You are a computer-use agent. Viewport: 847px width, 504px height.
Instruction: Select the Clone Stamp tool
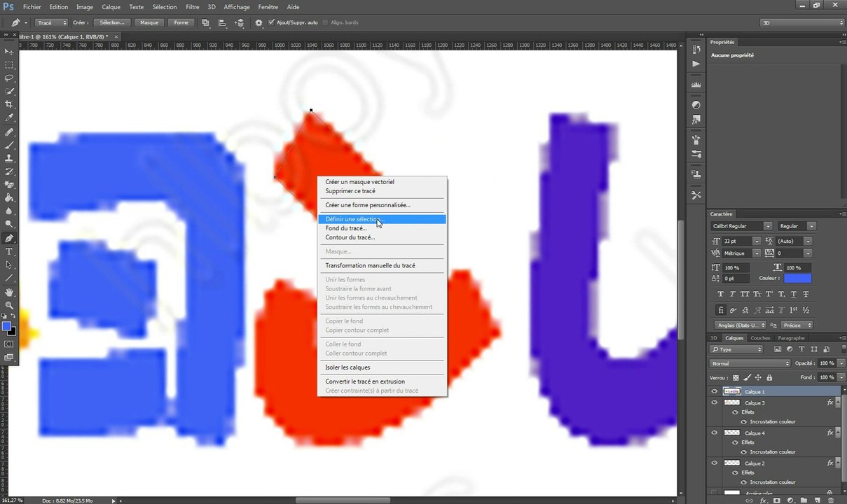[9, 158]
